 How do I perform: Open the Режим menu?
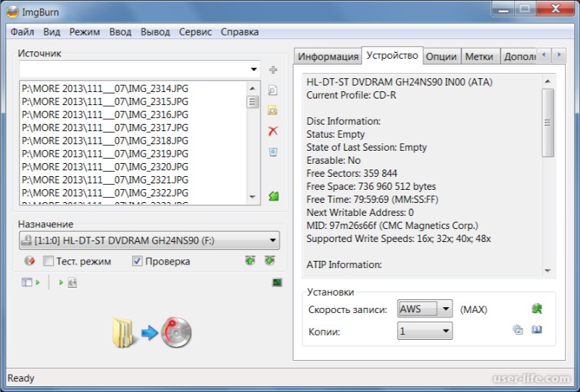click(x=85, y=32)
